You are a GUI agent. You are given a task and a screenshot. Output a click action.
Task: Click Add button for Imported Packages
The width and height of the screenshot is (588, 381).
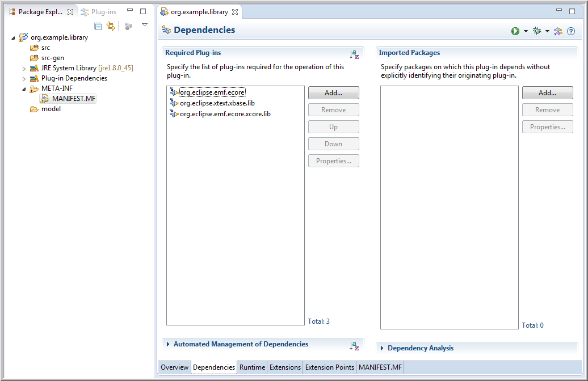click(x=547, y=93)
